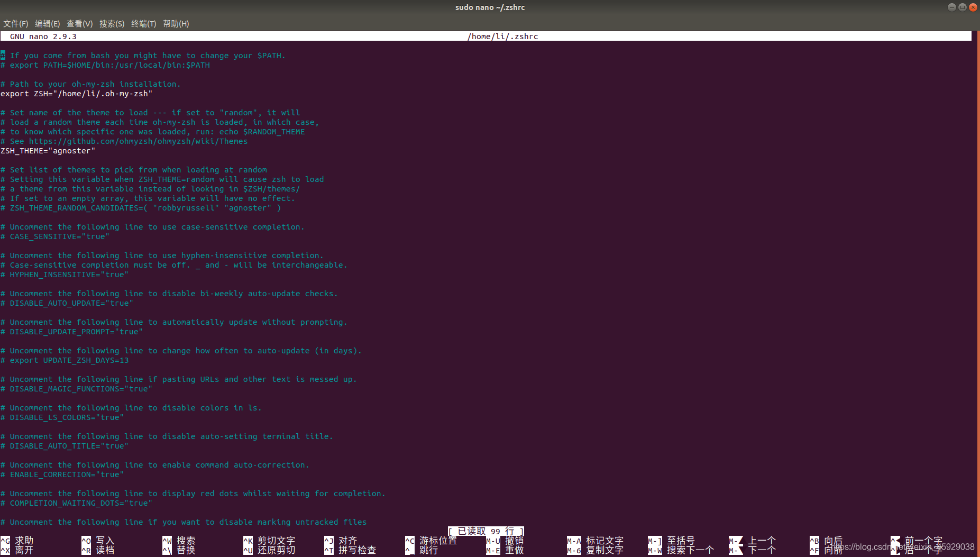
Task: Click the # DISABLE_MAGIC_FUNCTIONS="true" line
Action: (x=77, y=389)
